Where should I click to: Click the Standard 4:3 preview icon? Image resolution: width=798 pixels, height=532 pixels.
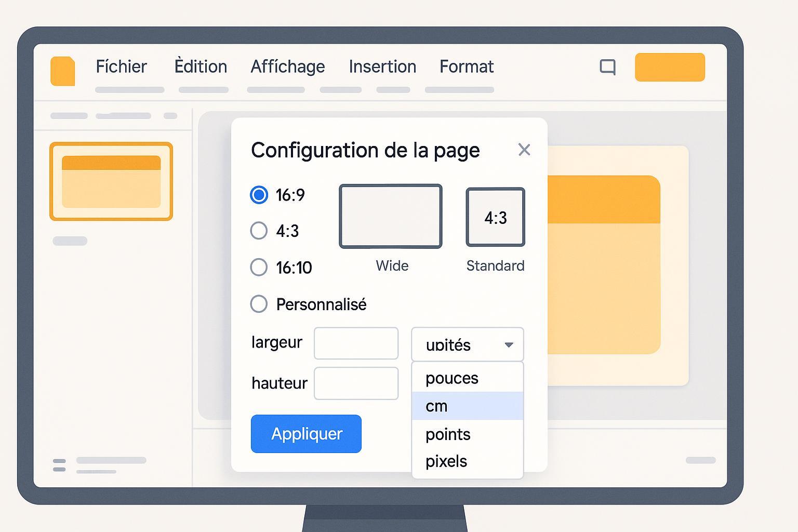click(495, 217)
